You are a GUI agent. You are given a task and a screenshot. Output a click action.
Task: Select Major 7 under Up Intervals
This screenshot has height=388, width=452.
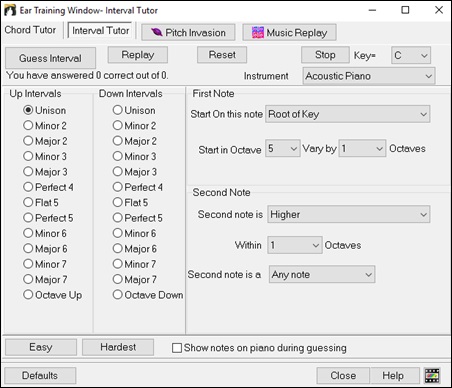click(45, 279)
